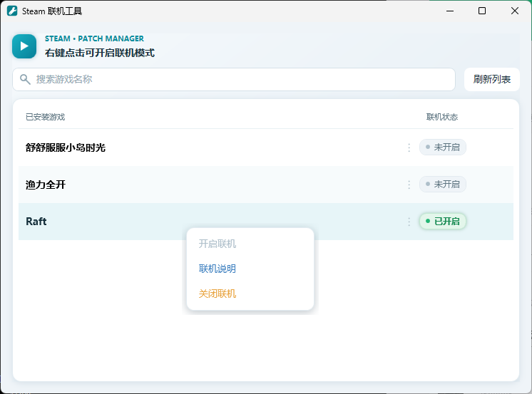Screen dimensions: 532x394
Task: Open the more-options dots for 渔力全开
Action: pos(409,185)
